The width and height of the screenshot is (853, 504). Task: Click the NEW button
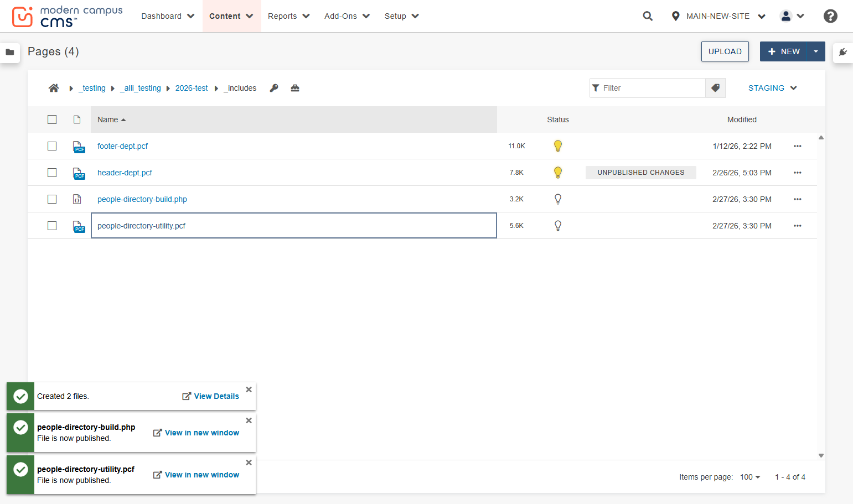pos(784,51)
